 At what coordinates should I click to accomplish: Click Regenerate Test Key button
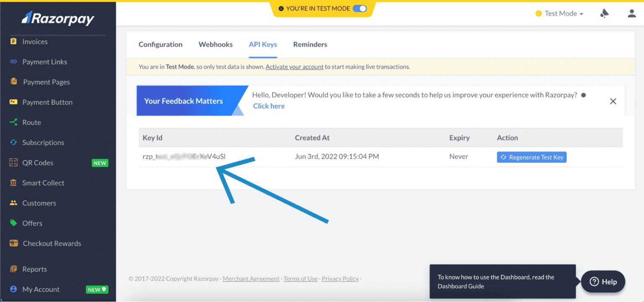point(532,157)
